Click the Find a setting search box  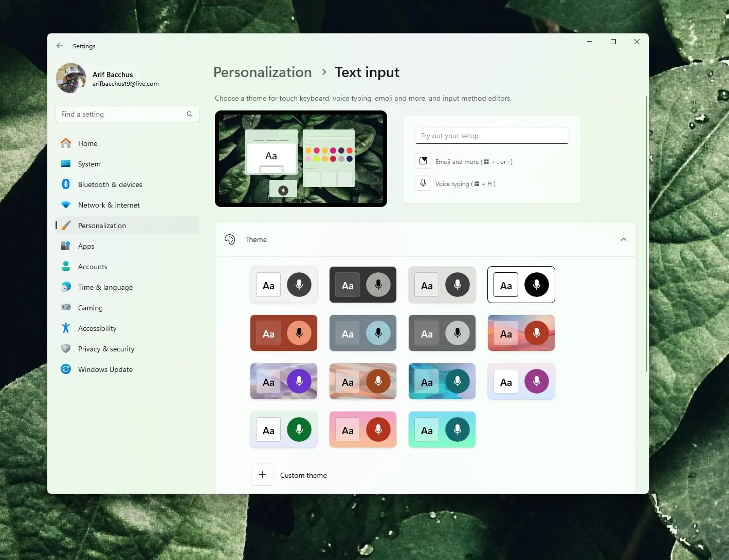[x=121, y=114]
